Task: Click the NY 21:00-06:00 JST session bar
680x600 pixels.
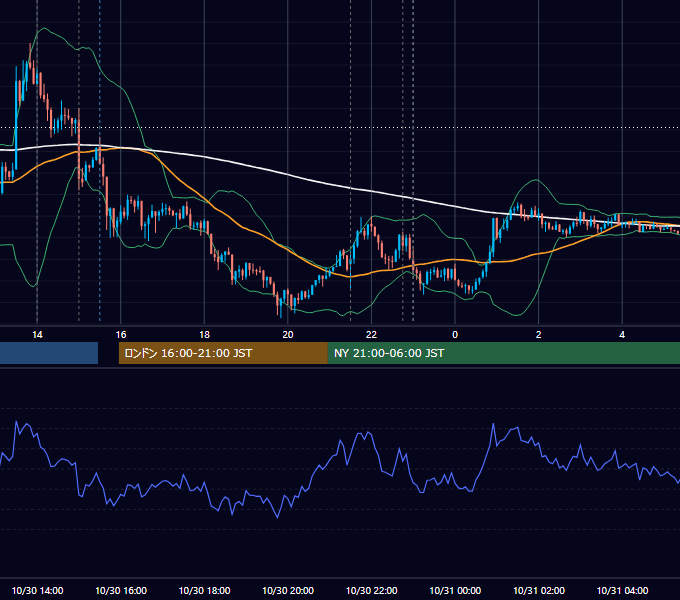Action: [x=504, y=353]
